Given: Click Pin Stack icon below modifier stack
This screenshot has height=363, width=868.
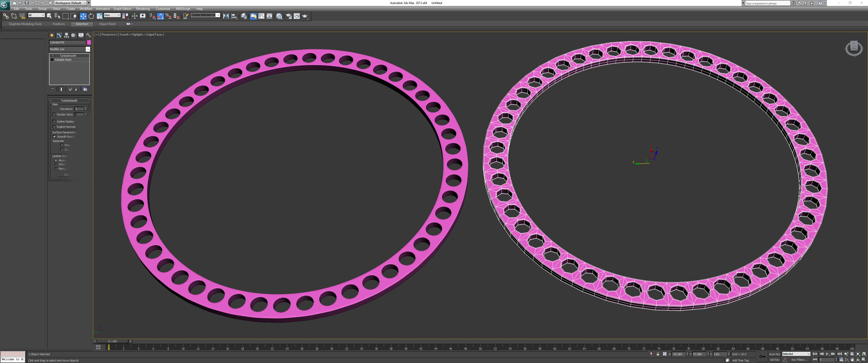Looking at the screenshot, I should (52, 89).
